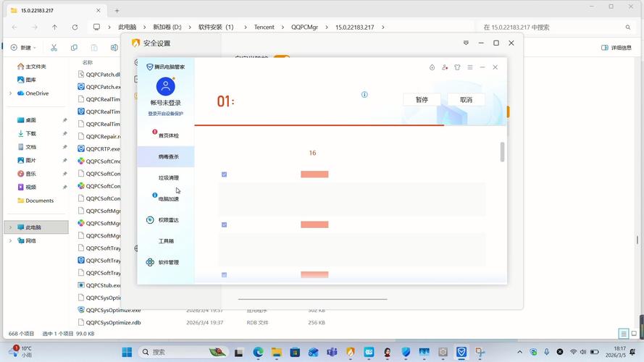Go up one folder in Explorer
644x362 pixels.
[x=54, y=27]
